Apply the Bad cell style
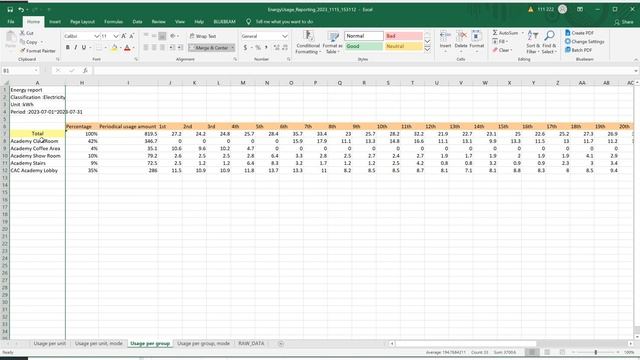640x360 pixels. point(403,36)
